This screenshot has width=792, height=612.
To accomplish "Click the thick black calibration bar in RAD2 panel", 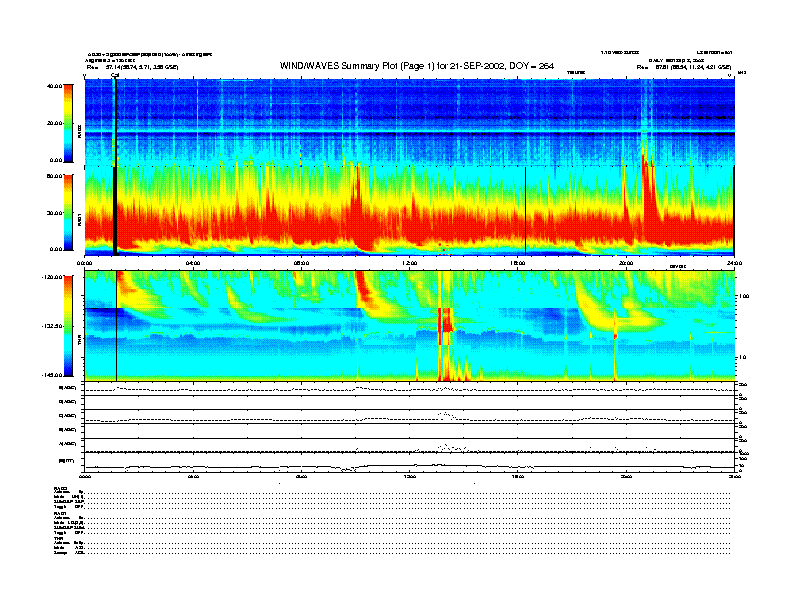I will tap(115, 122).
